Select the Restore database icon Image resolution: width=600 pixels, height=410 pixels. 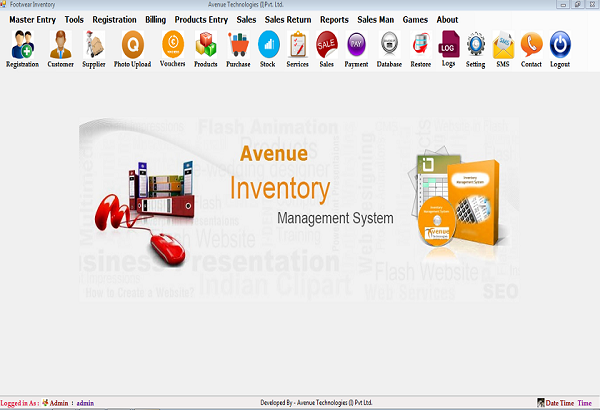[x=421, y=49]
